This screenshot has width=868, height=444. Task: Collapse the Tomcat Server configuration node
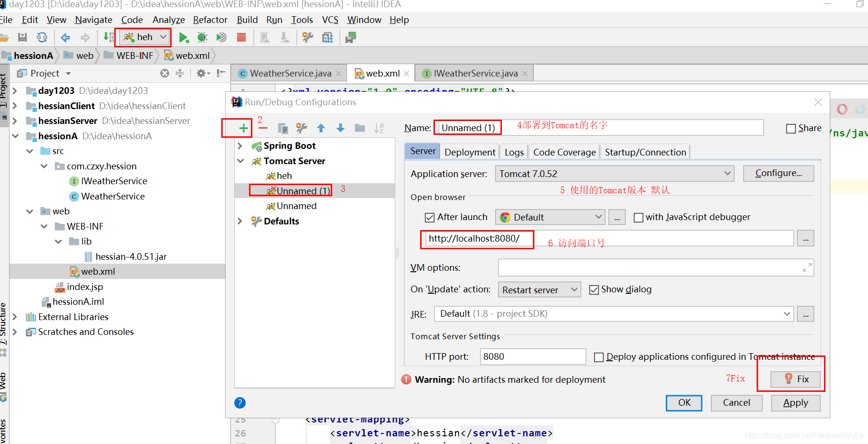(240, 161)
